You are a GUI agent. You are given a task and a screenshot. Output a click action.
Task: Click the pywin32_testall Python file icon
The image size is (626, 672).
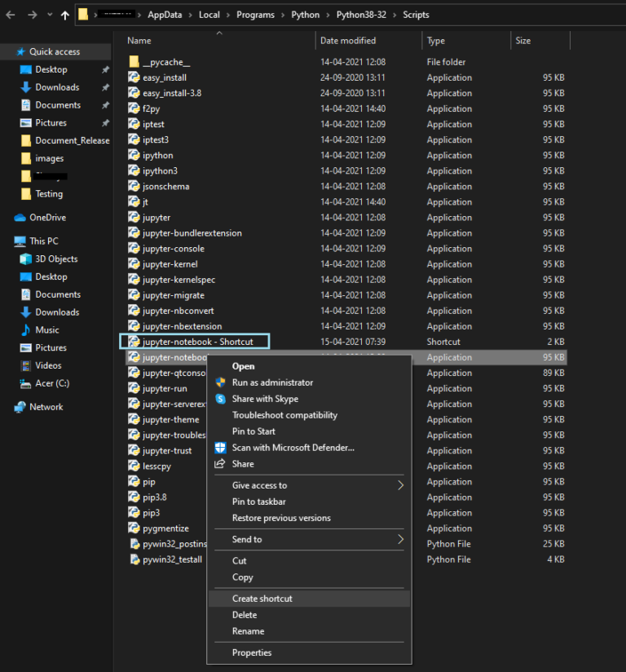134,559
